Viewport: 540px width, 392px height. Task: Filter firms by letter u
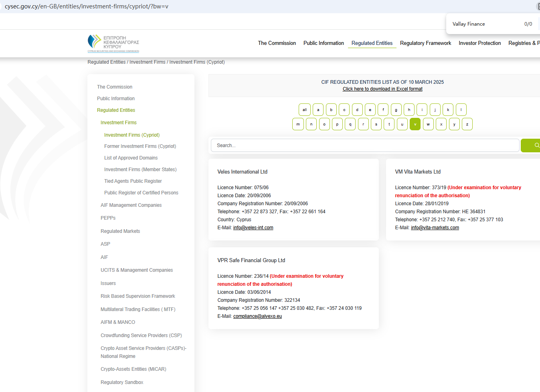pos(402,124)
